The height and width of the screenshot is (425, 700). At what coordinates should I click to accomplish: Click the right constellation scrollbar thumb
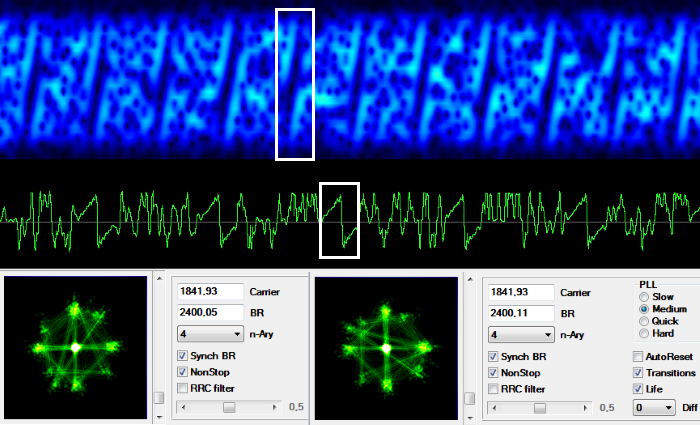click(x=470, y=398)
